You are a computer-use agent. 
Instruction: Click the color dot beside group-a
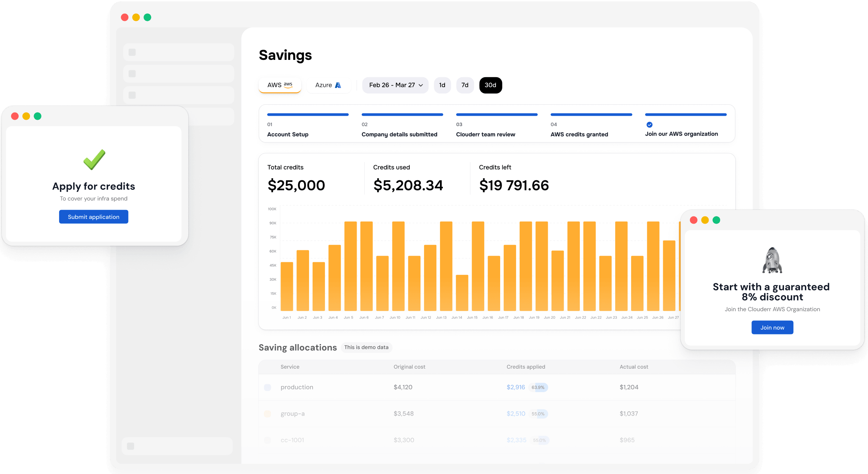[268, 414]
